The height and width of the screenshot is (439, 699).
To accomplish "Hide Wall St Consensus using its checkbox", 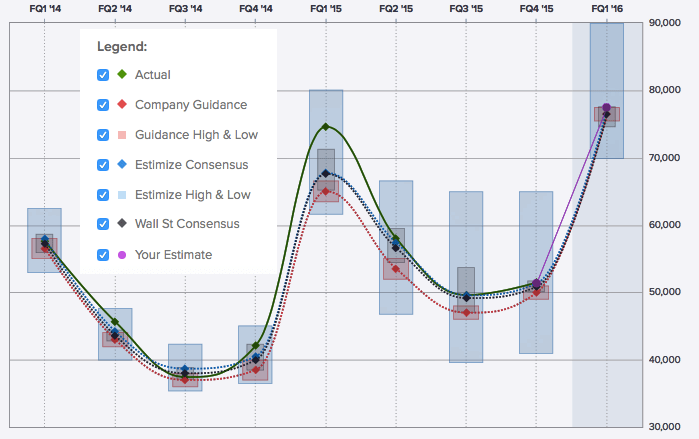I will coord(103,225).
